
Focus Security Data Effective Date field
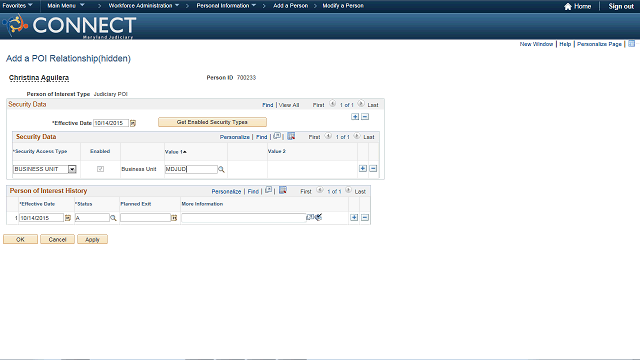(111, 123)
